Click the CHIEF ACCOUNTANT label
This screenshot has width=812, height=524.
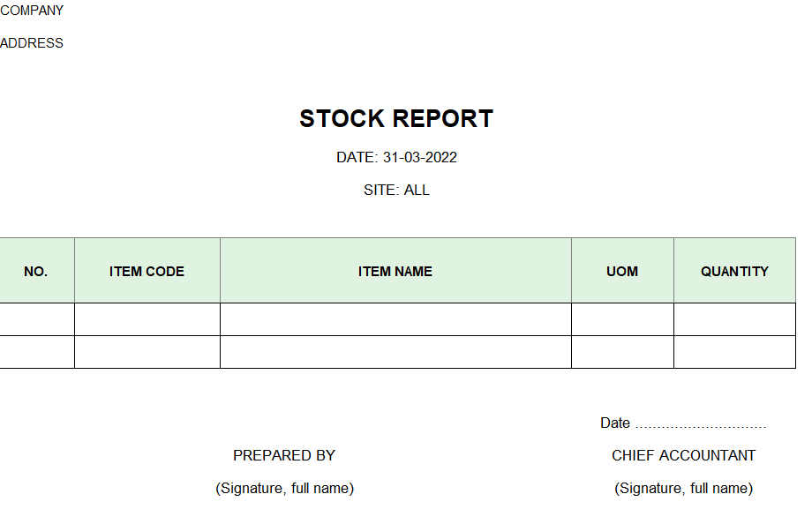coord(683,456)
